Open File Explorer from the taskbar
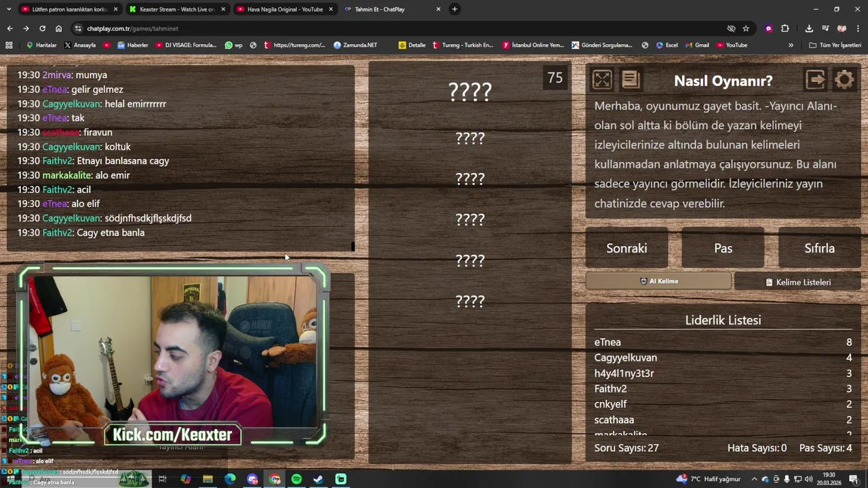Screen dimensions: 868x488 (x=208, y=479)
